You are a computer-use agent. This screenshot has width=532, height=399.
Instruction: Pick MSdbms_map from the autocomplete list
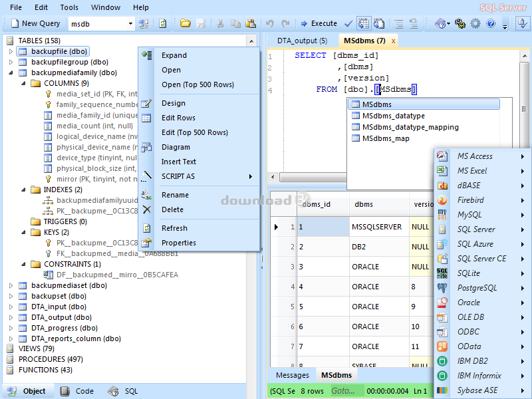(x=424, y=138)
